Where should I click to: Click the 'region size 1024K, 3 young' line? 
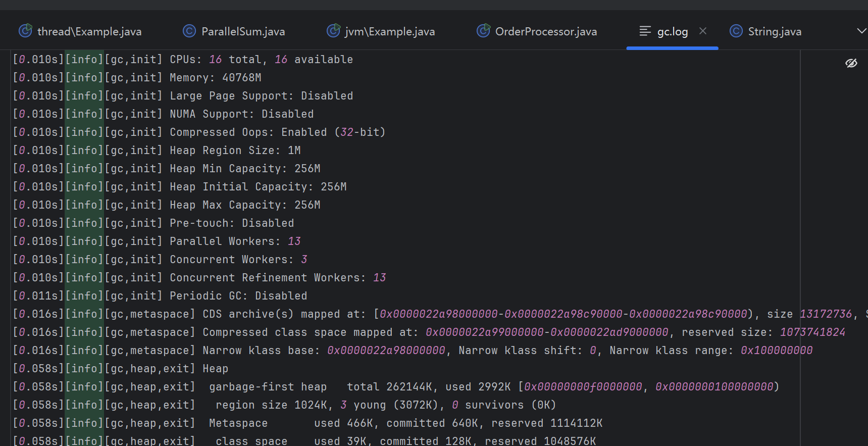[x=284, y=405]
